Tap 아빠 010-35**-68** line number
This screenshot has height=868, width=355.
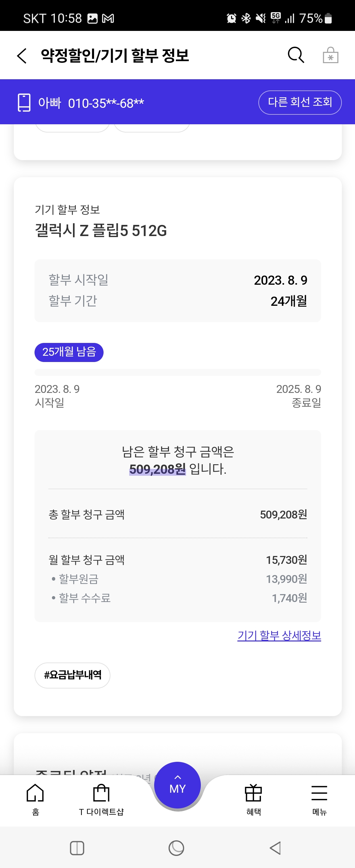tap(91, 103)
